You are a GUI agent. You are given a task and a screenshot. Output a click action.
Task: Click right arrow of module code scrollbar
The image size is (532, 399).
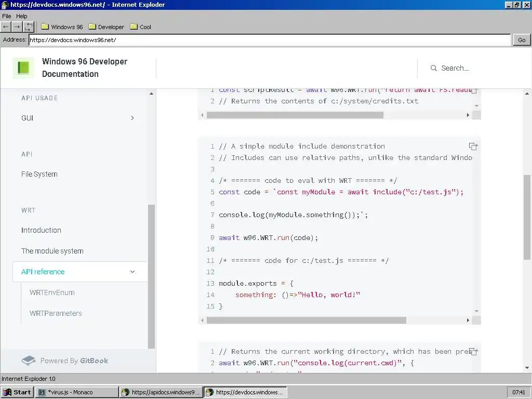coord(468,320)
